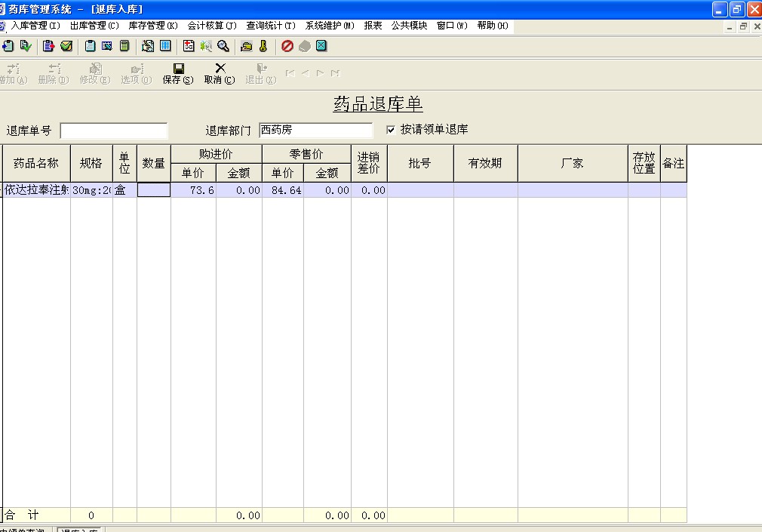Click the 存放位置 column header
This screenshot has height=532, width=762.
click(644, 164)
